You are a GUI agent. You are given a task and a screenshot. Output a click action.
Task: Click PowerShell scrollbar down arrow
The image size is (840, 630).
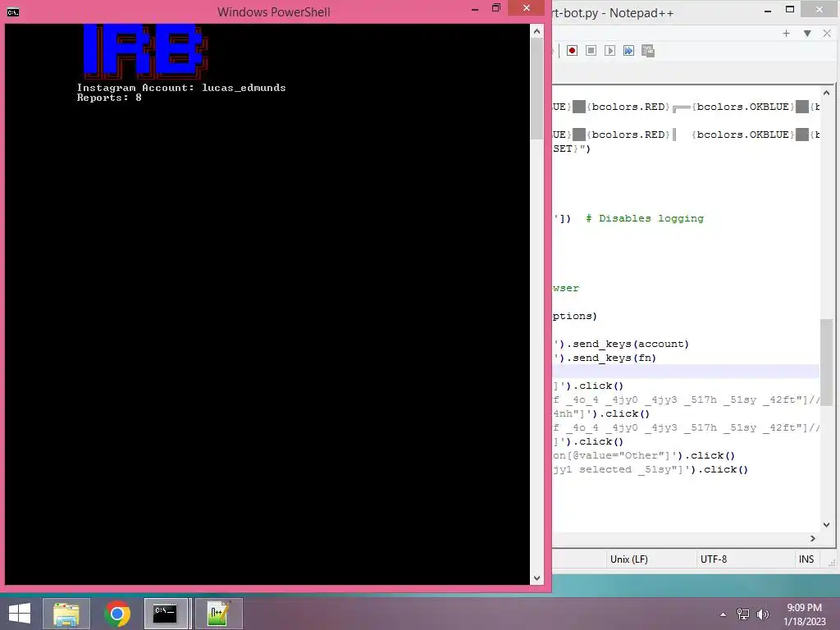point(536,578)
